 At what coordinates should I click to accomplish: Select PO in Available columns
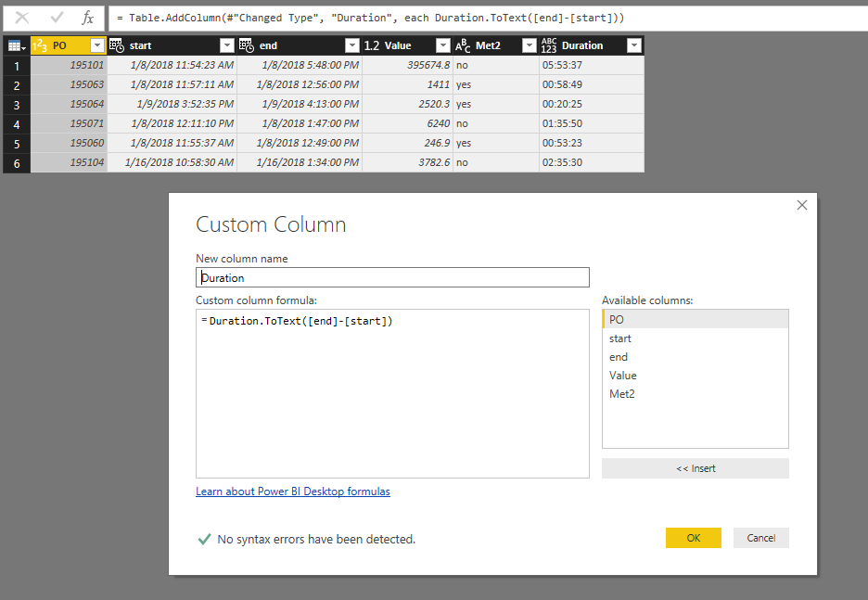[x=695, y=319]
